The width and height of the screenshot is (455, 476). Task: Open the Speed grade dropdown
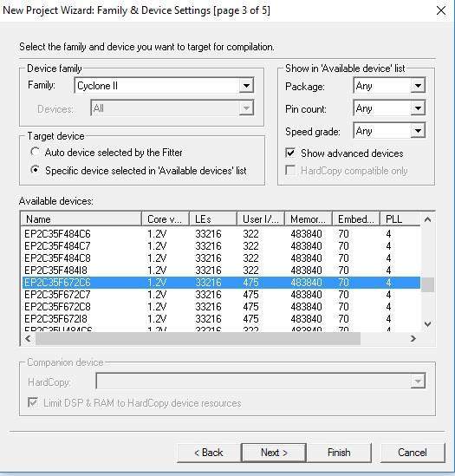(x=389, y=131)
